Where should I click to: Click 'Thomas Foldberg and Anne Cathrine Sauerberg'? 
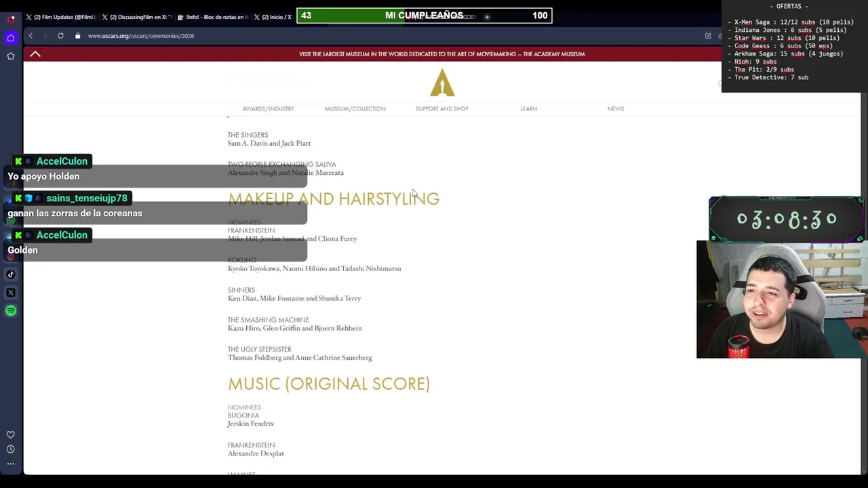[x=300, y=357]
